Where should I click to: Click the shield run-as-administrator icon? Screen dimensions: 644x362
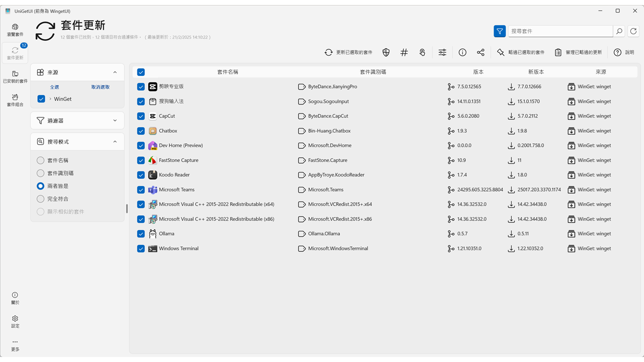pyautogui.click(x=386, y=52)
